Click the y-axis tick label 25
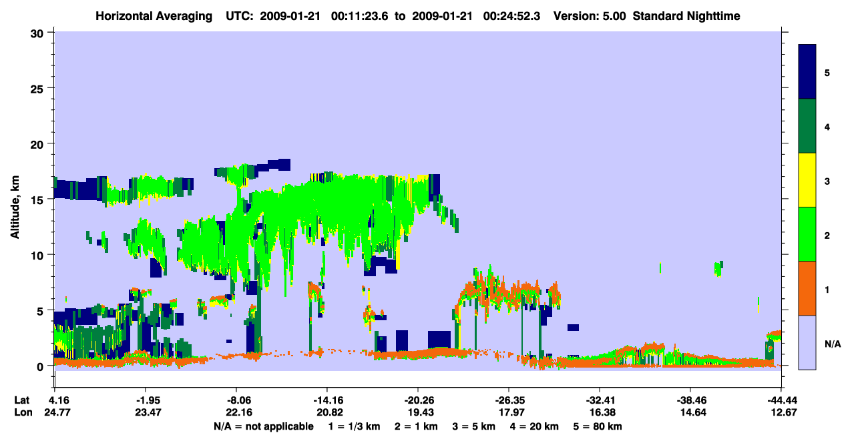 pyautogui.click(x=39, y=88)
